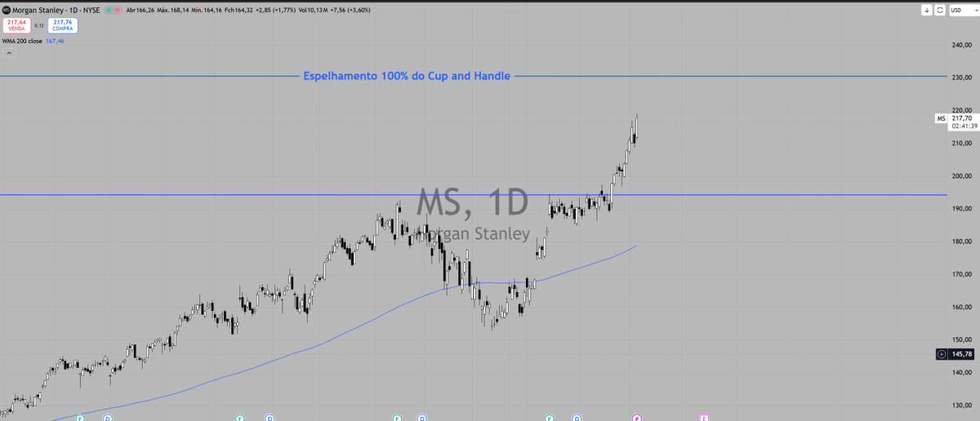Collapse the indicator legend with chevron
Screen dimensions: 980x421
click(9, 53)
